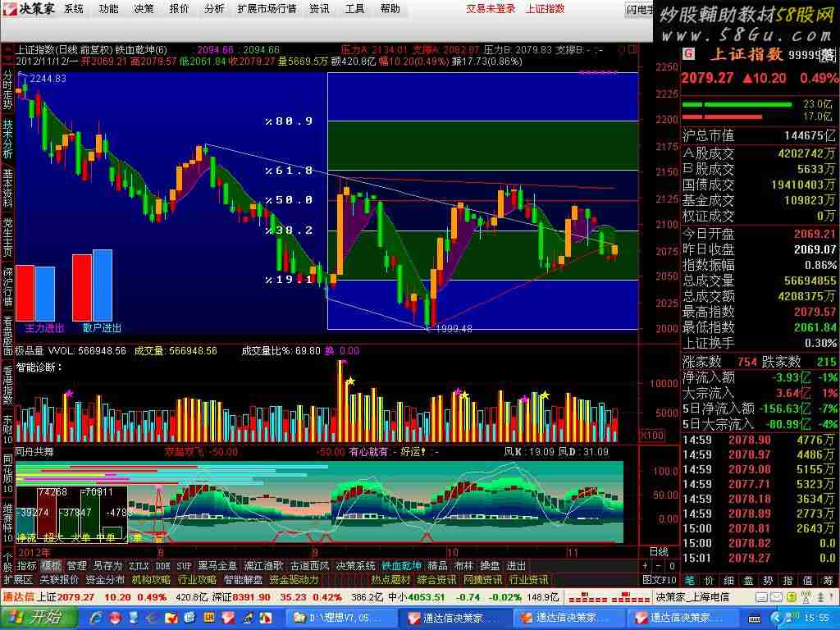Open the 机构攻略 tab
The width and height of the screenshot is (840, 630).
(151, 580)
